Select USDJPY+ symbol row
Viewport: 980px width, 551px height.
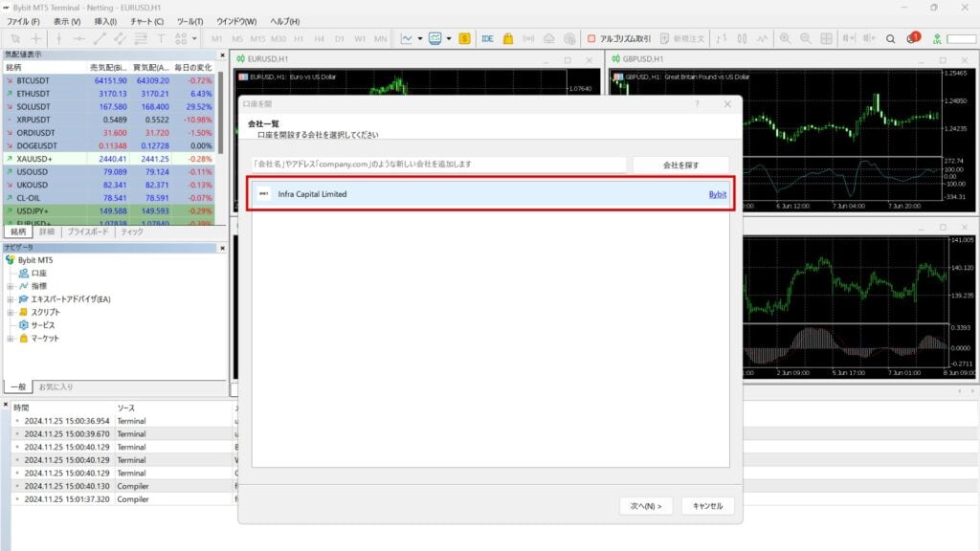point(109,211)
